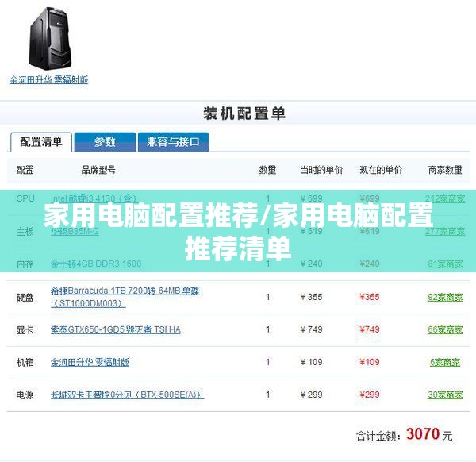This screenshot has height=462, width=476.
Task: Open the 华硕B85M-G motherboard link
Action: (75, 232)
